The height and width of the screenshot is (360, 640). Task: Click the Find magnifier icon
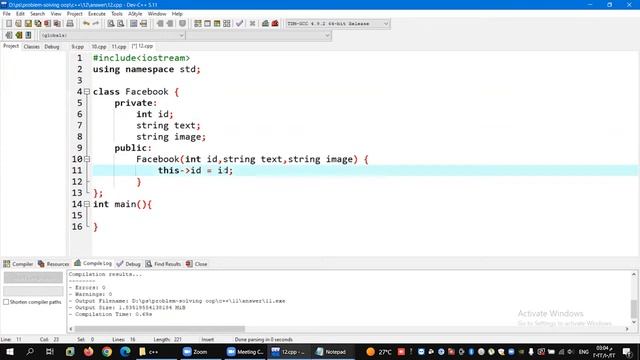pos(111,24)
